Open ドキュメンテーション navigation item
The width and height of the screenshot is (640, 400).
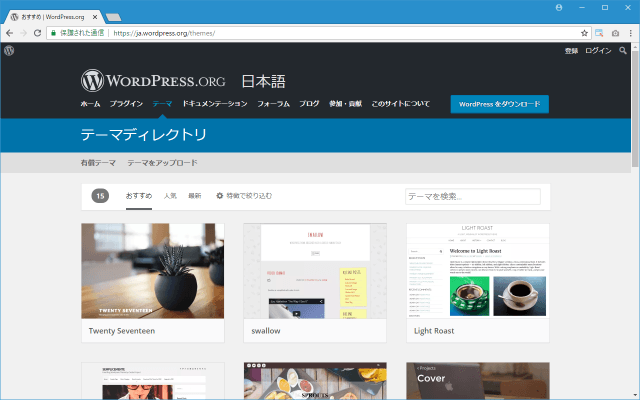[x=215, y=104]
